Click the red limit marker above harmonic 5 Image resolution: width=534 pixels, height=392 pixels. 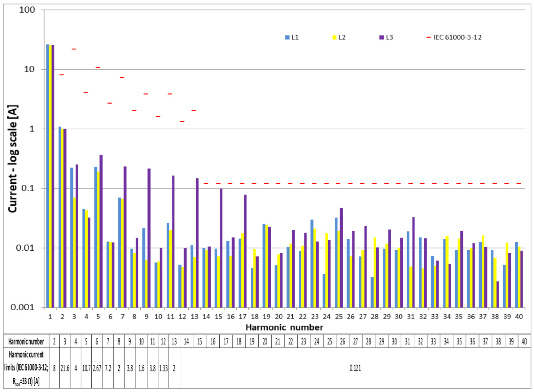(98, 67)
